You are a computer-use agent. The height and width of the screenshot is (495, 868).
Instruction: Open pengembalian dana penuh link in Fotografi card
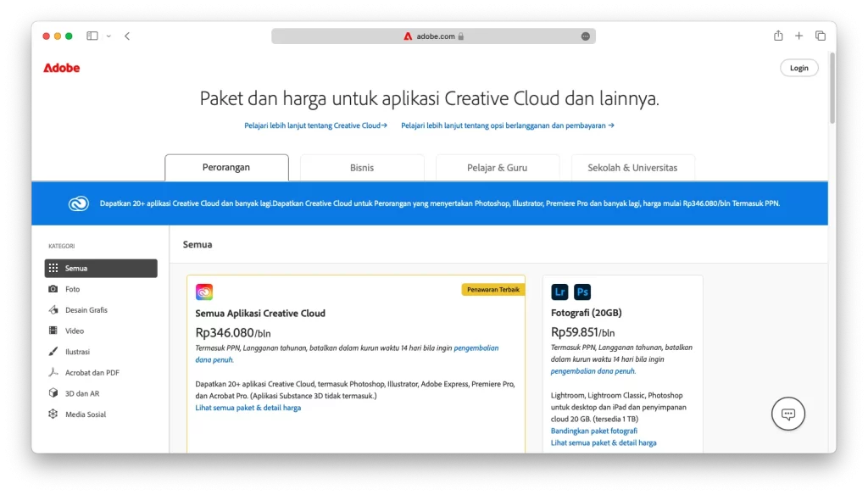593,371
